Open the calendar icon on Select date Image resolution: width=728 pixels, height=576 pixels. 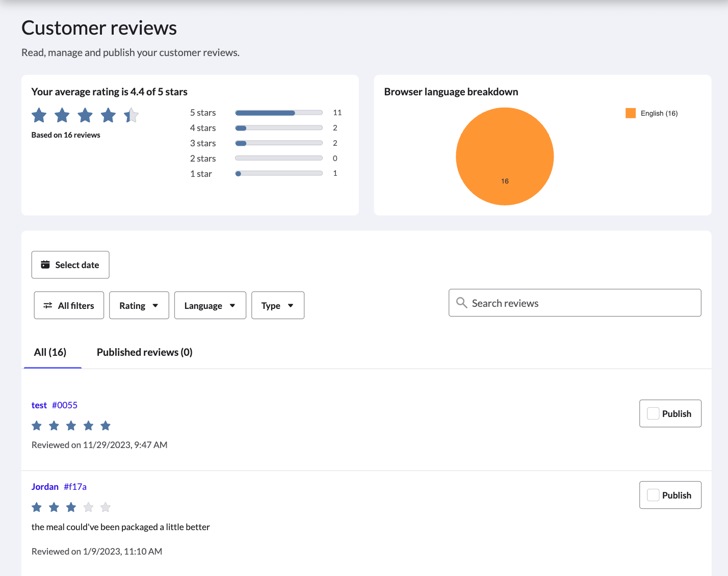click(45, 265)
